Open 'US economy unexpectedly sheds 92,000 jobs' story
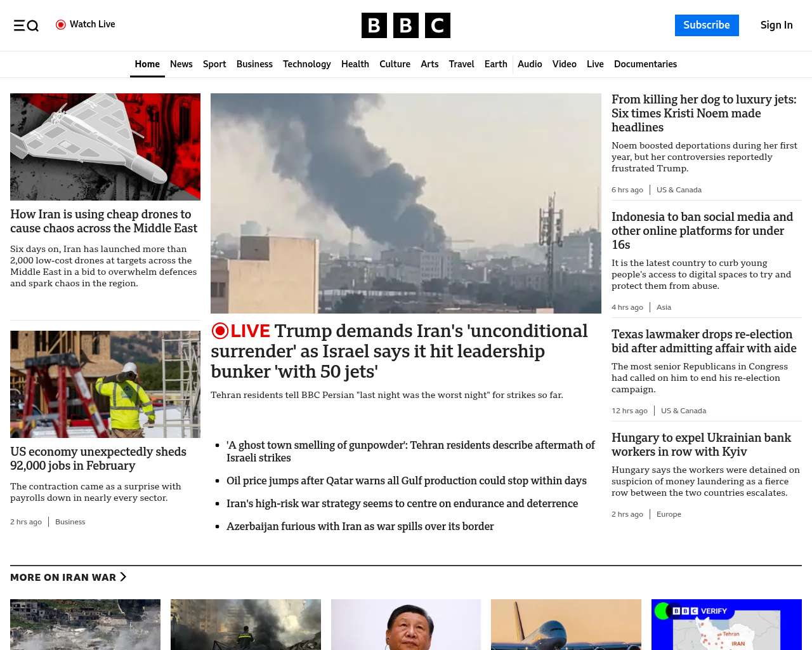The width and height of the screenshot is (812, 650). [98, 459]
